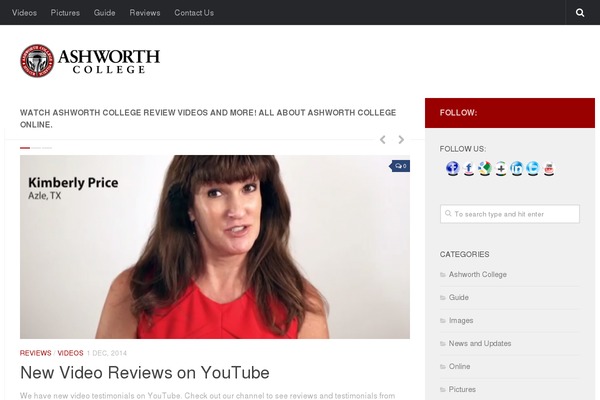This screenshot has height=400, width=600.
Task: Focus the 'To search type and hit enter' field
Action: click(x=510, y=214)
